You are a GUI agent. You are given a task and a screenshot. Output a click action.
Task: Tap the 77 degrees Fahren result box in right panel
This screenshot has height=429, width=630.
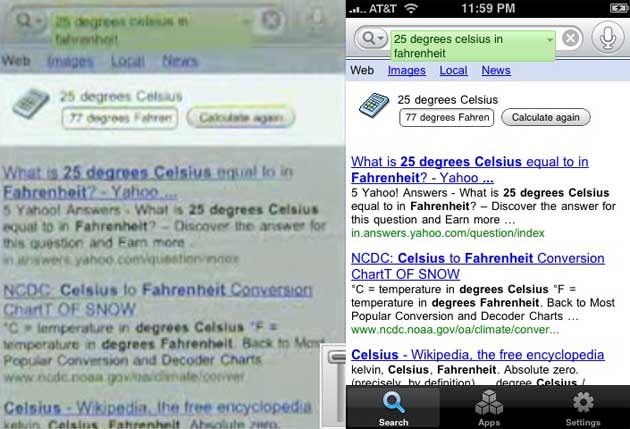(446, 117)
